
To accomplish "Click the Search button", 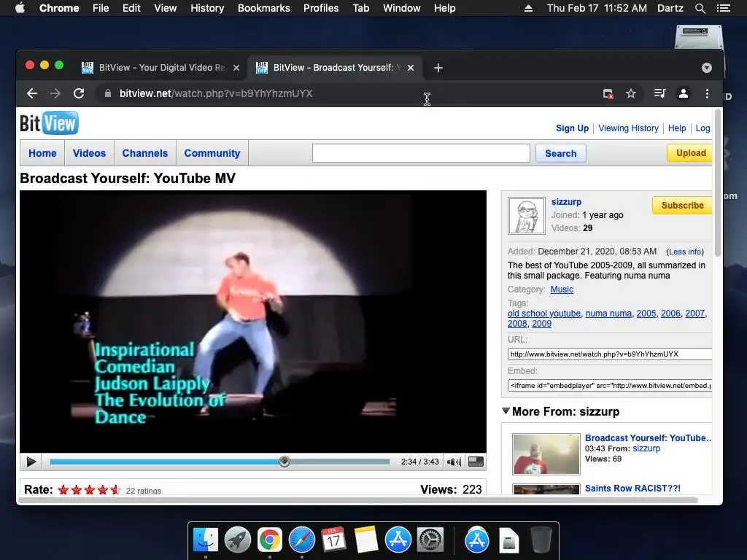I will coord(561,153).
